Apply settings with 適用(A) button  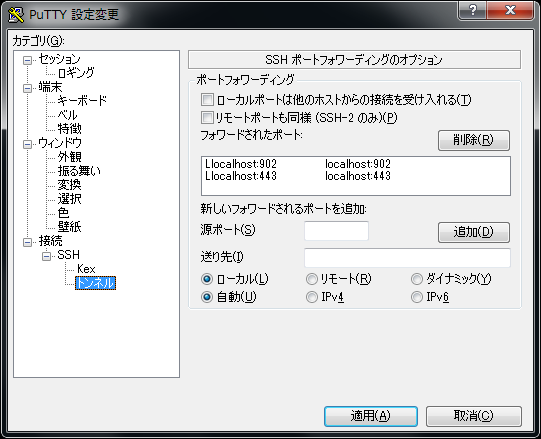(371, 416)
